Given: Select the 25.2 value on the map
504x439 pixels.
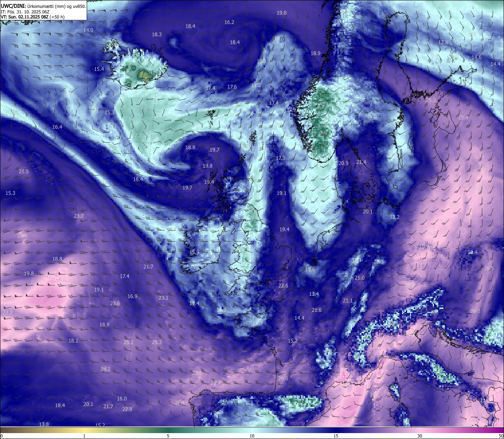Looking at the screenshot, I should click(x=128, y=343).
